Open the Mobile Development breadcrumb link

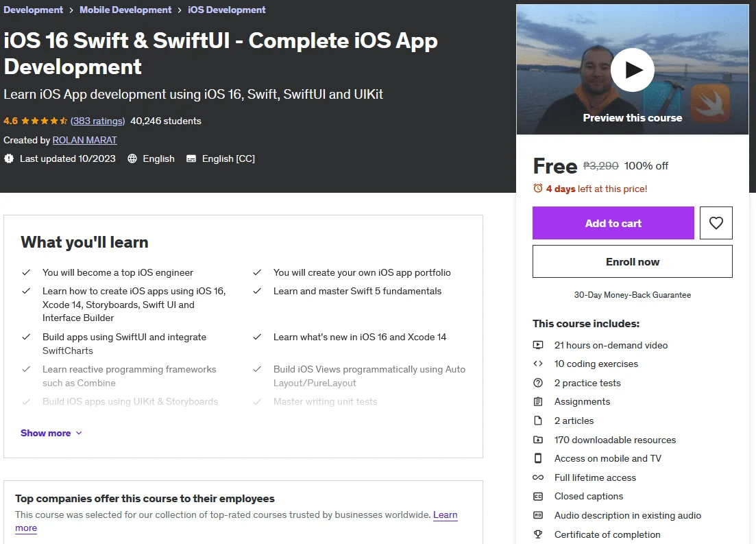point(125,10)
